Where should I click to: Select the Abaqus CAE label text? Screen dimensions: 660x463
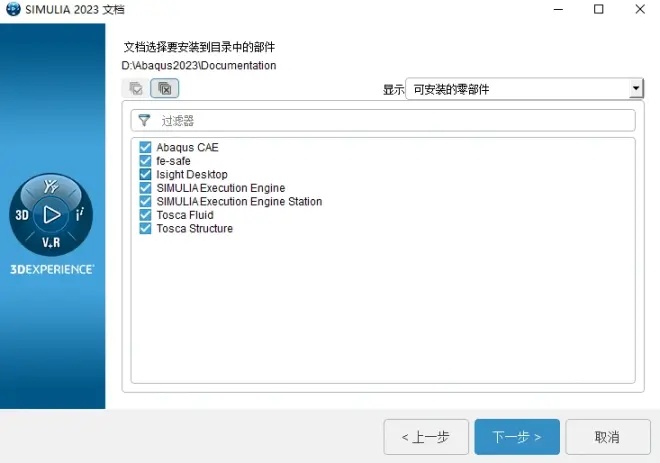187,147
